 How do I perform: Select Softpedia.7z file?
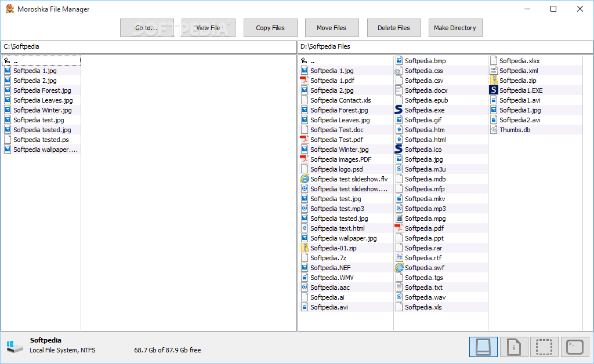coord(346,258)
